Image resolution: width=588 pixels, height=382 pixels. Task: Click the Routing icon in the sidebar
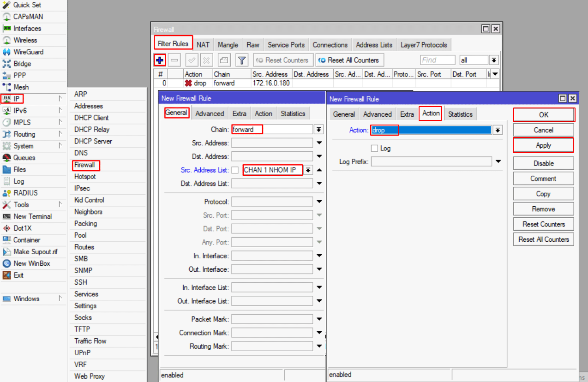point(6,134)
